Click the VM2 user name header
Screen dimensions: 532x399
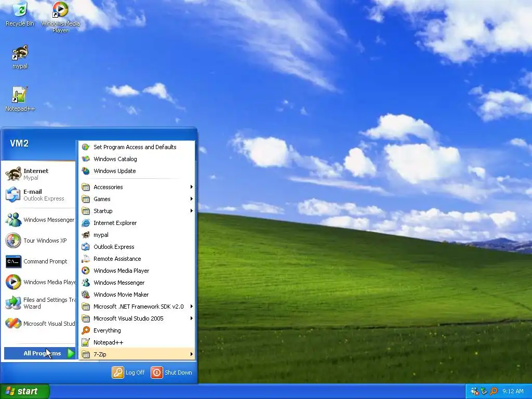pos(19,143)
